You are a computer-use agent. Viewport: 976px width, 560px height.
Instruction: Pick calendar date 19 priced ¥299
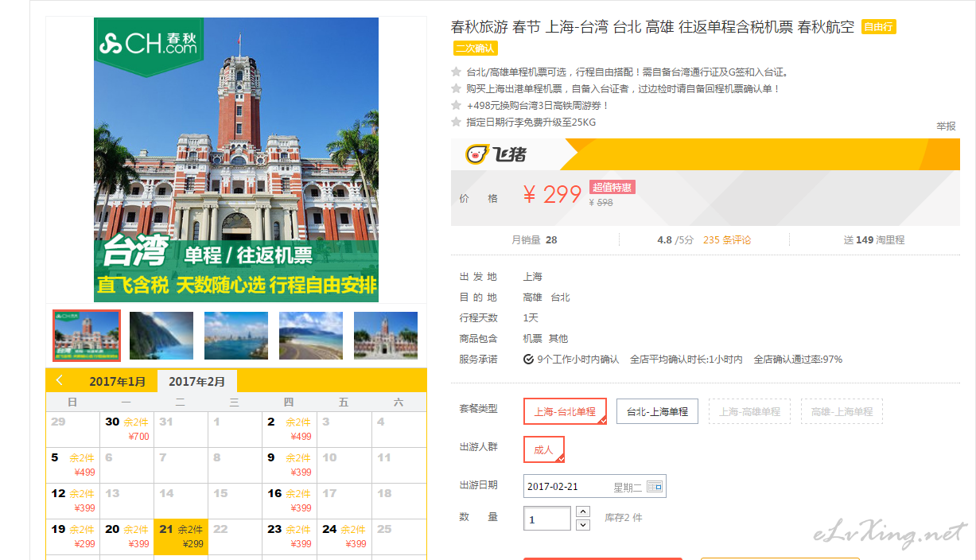[72, 536]
